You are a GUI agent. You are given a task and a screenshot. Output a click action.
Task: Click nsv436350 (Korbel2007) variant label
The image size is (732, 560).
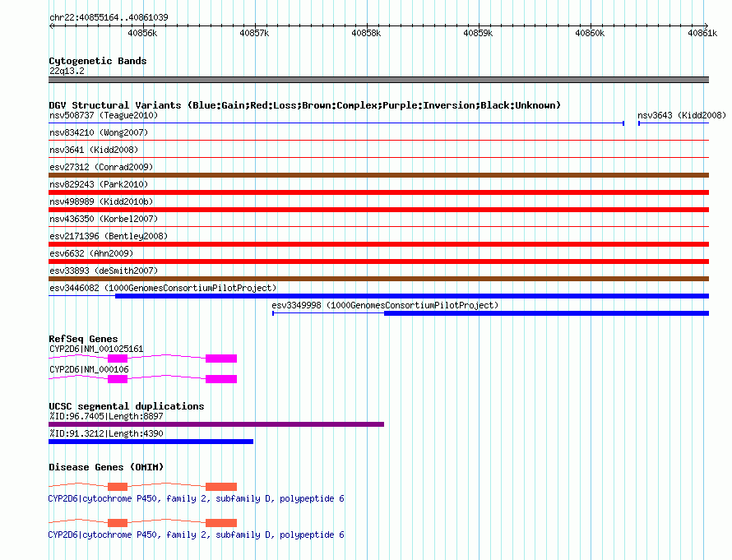(104, 219)
